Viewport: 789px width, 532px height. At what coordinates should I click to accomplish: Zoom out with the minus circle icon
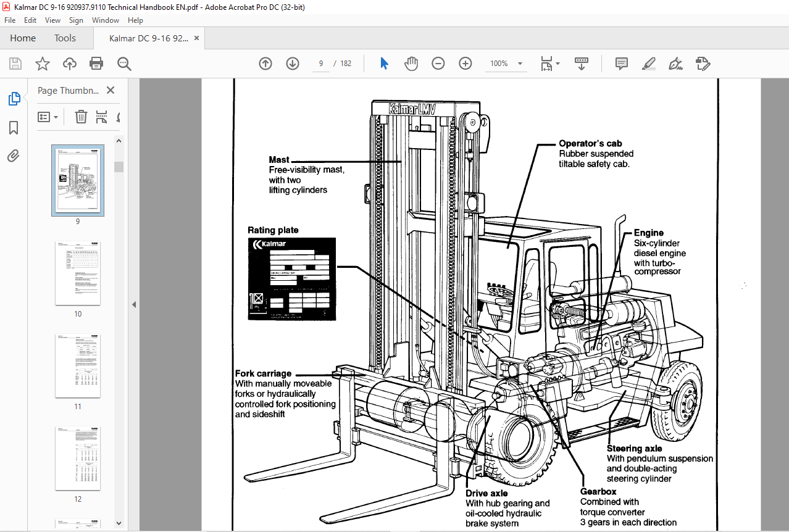click(438, 64)
